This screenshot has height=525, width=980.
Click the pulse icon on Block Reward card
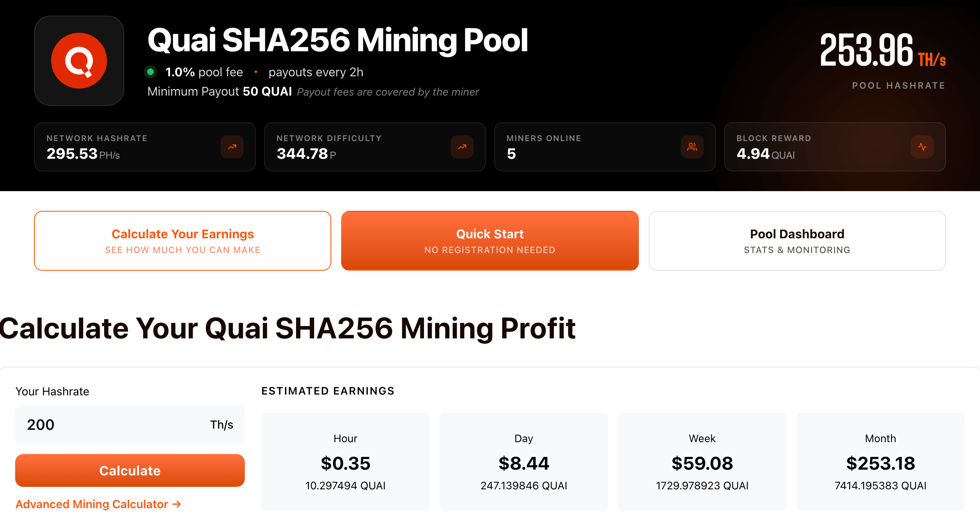click(x=922, y=147)
